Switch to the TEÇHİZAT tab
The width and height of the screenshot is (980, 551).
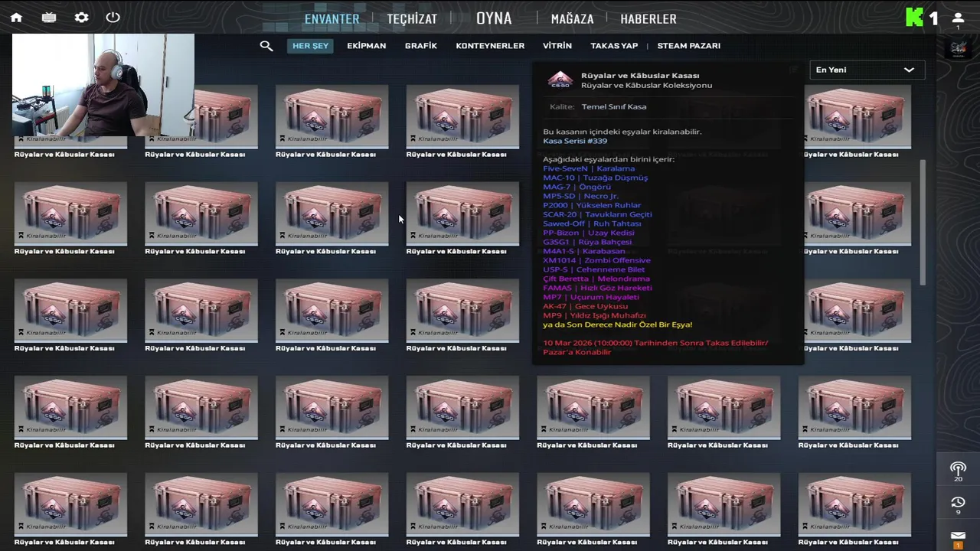(412, 19)
